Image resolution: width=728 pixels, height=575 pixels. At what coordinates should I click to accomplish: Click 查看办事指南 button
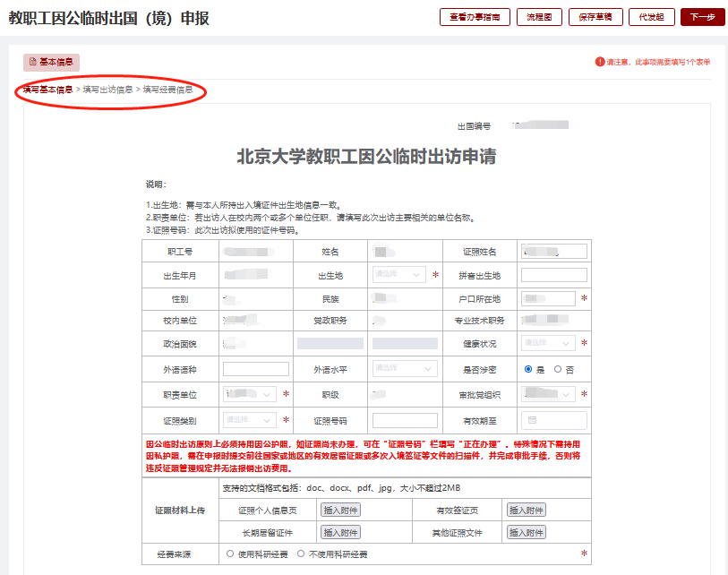pyautogui.click(x=475, y=17)
